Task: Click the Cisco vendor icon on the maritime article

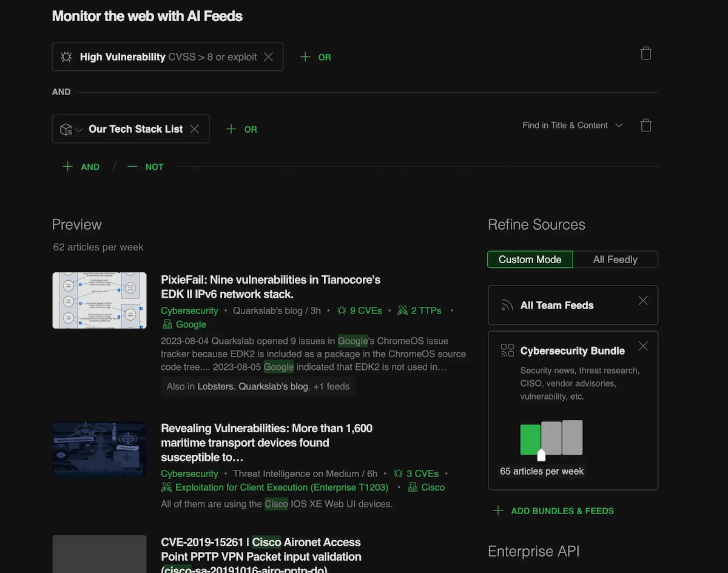Action: pyautogui.click(x=414, y=487)
